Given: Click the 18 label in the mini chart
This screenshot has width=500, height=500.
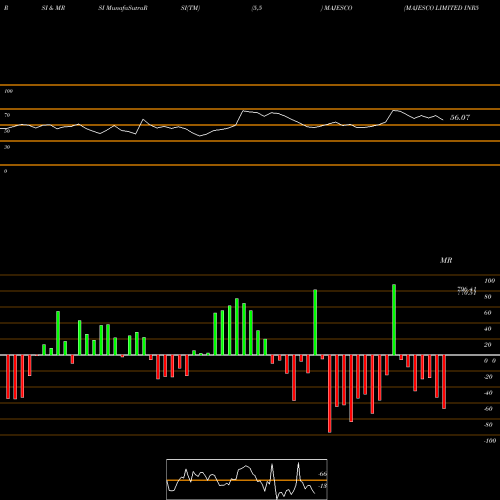Looking at the screenshot, I should click(x=322, y=486).
